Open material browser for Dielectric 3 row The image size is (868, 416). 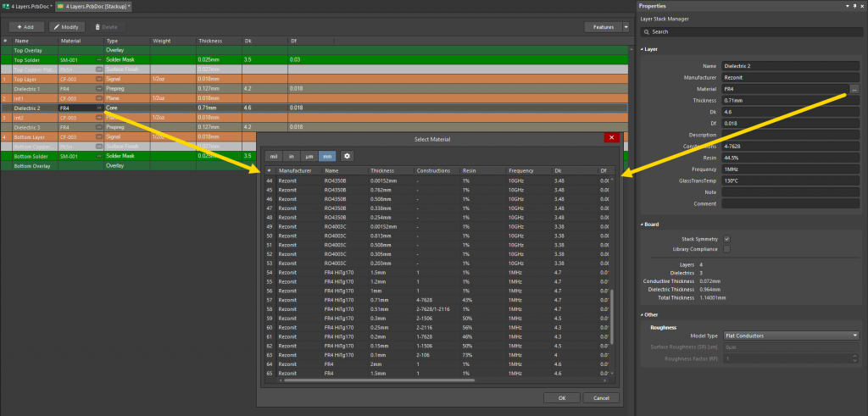(100, 127)
